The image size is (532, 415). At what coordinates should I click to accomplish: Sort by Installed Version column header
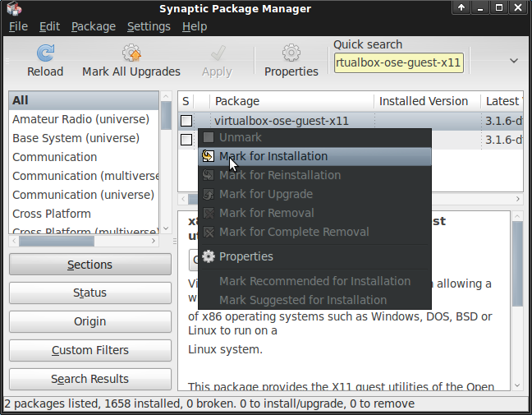[x=427, y=101]
